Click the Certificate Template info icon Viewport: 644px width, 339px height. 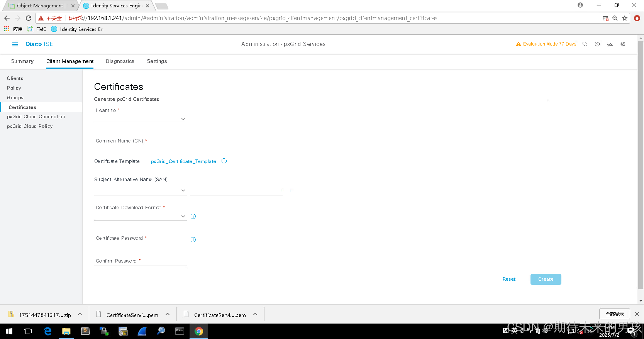coord(224,161)
